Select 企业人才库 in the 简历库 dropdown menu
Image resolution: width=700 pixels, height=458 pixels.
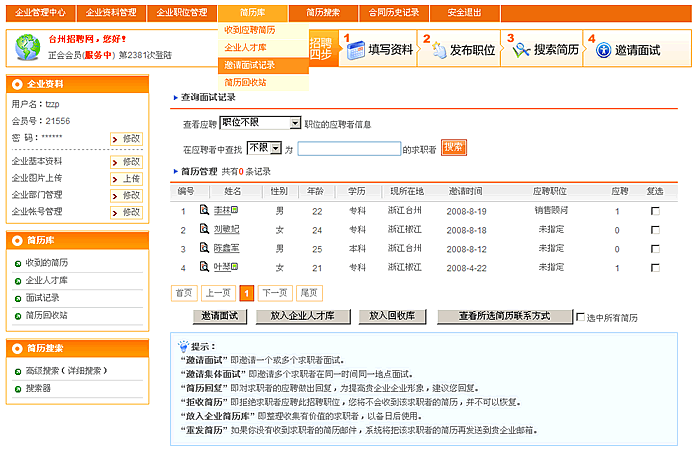pyautogui.click(x=245, y=47)
